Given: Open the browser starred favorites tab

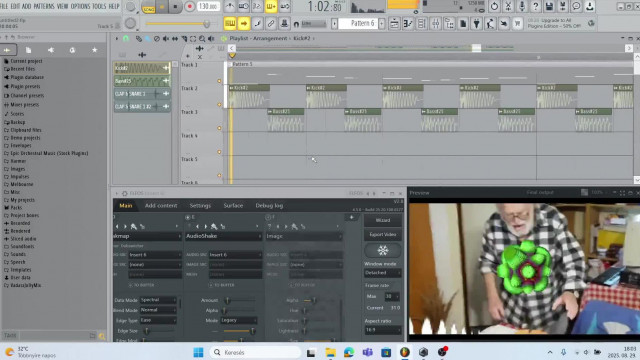Looking at the screenshot, I should [95, 50].
